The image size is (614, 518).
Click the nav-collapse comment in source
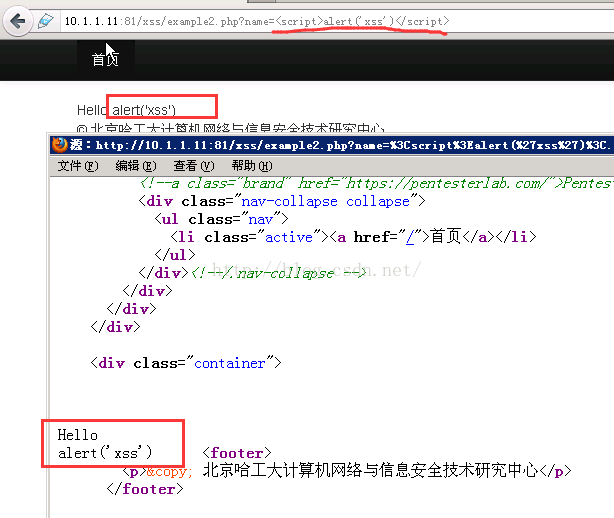[279, 273]
